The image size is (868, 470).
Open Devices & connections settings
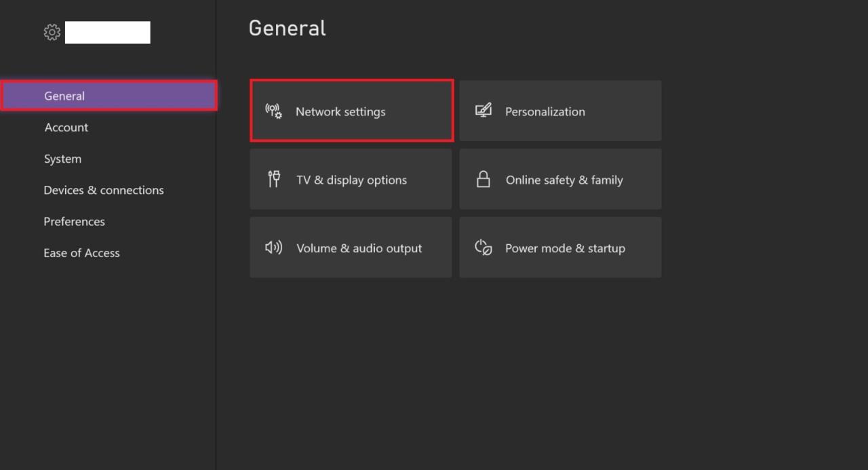[x=104, y=190]
